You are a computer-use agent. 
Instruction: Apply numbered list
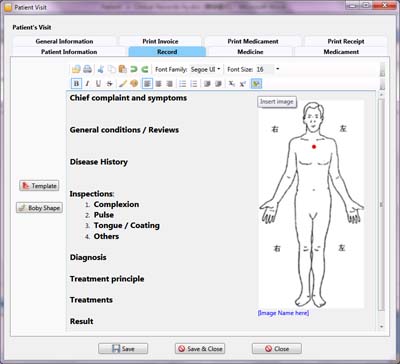tap(194, 84)
